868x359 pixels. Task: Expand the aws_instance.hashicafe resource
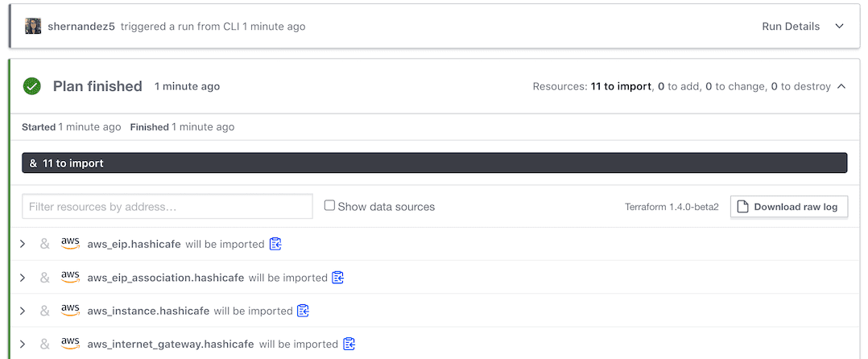click(x=23, y=311)
